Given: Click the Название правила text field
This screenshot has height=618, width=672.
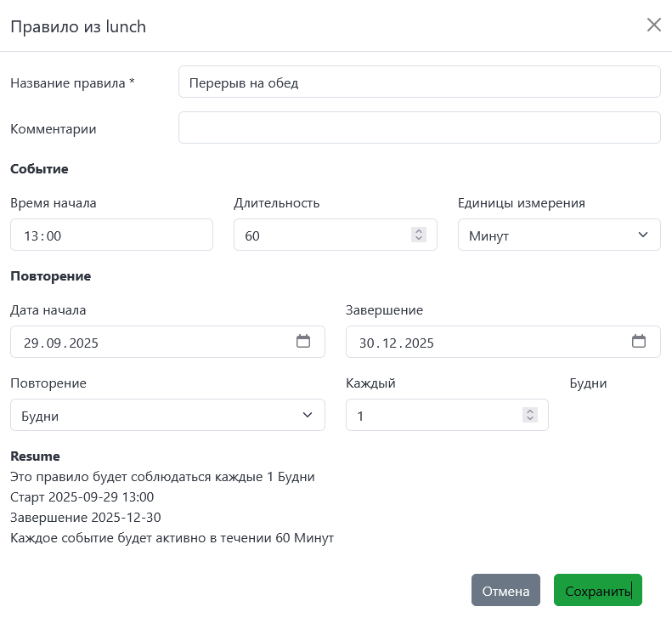Looking at the screenshot, I should coord(419,83).
